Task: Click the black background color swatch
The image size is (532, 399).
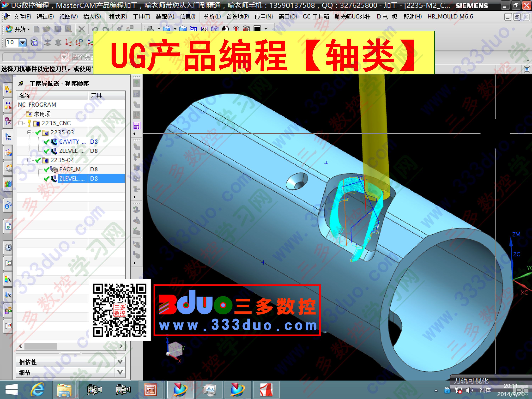Action: click(x=257, y=29)
